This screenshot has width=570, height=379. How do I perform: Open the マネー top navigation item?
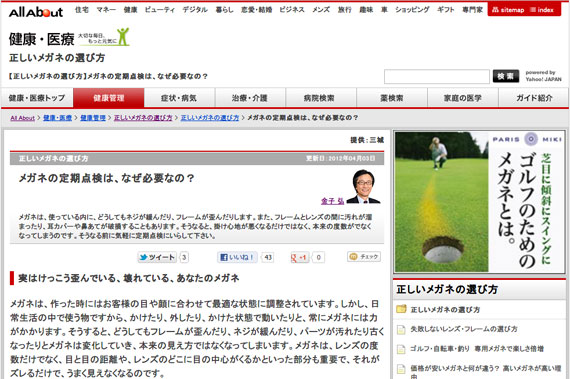click(106, 10)
